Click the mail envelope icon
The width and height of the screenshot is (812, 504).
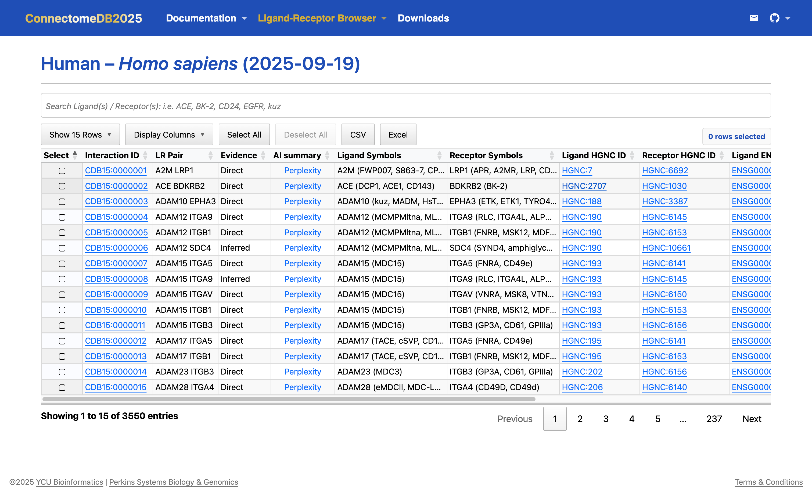click(x=754, y=18)
